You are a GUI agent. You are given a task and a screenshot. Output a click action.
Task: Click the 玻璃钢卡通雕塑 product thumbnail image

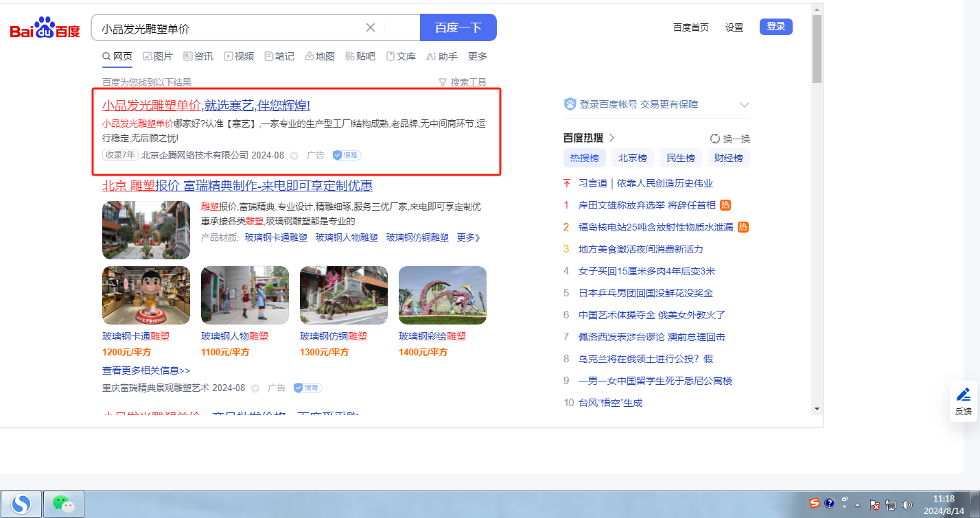[146, 295]
